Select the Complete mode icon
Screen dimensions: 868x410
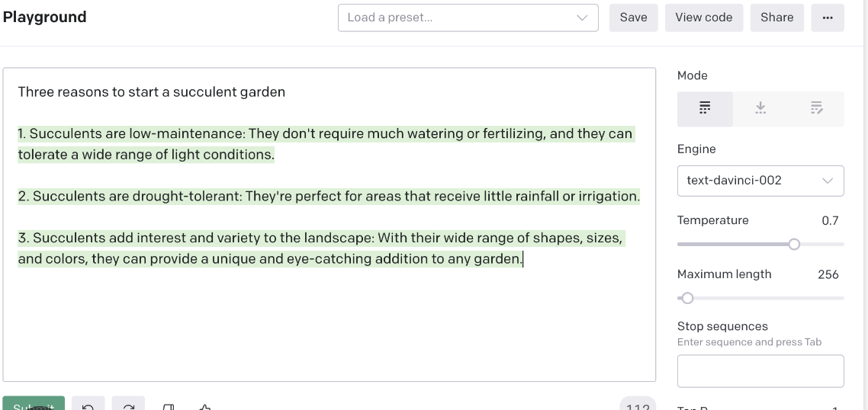point(705,108)
